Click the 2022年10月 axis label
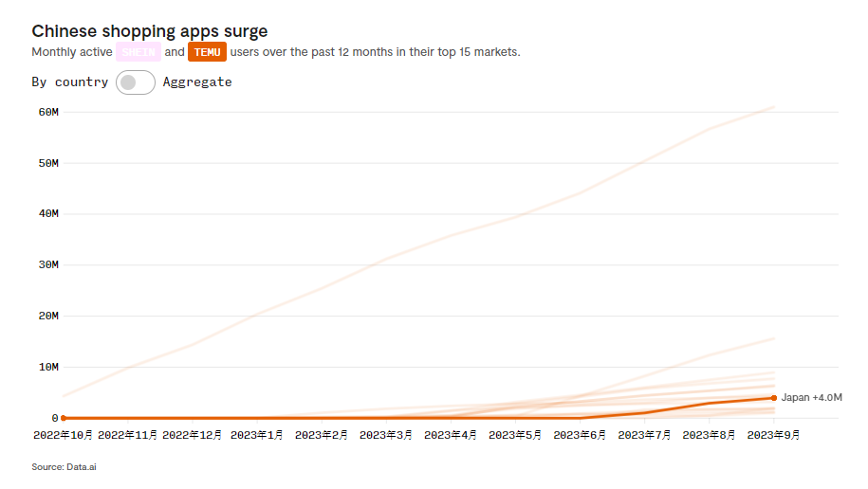Image resolution: width=868 pixels, height=489 pixels. tap(64, 435)
